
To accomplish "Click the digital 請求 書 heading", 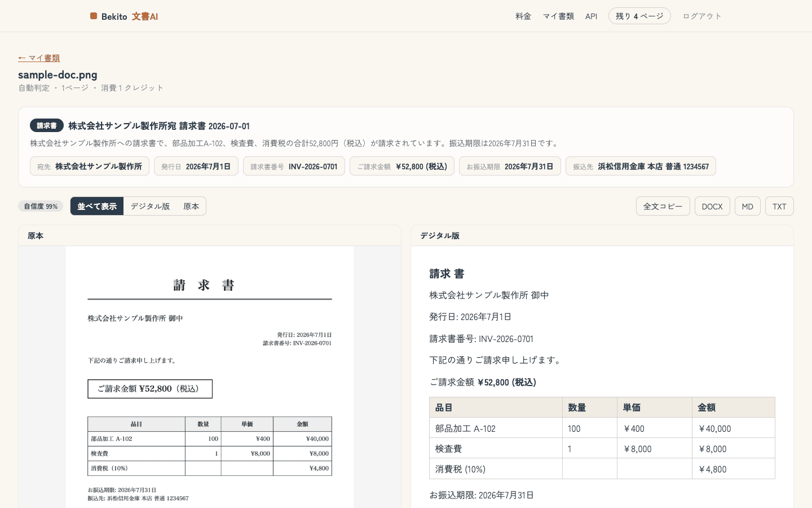I will [447, 274].
